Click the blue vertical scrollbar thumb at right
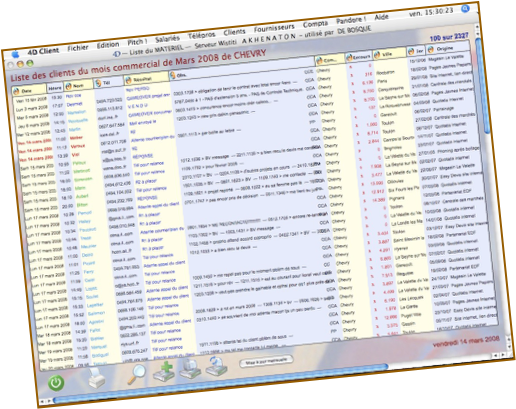Viewport: 516px width, 409px height. pos(482,85)
